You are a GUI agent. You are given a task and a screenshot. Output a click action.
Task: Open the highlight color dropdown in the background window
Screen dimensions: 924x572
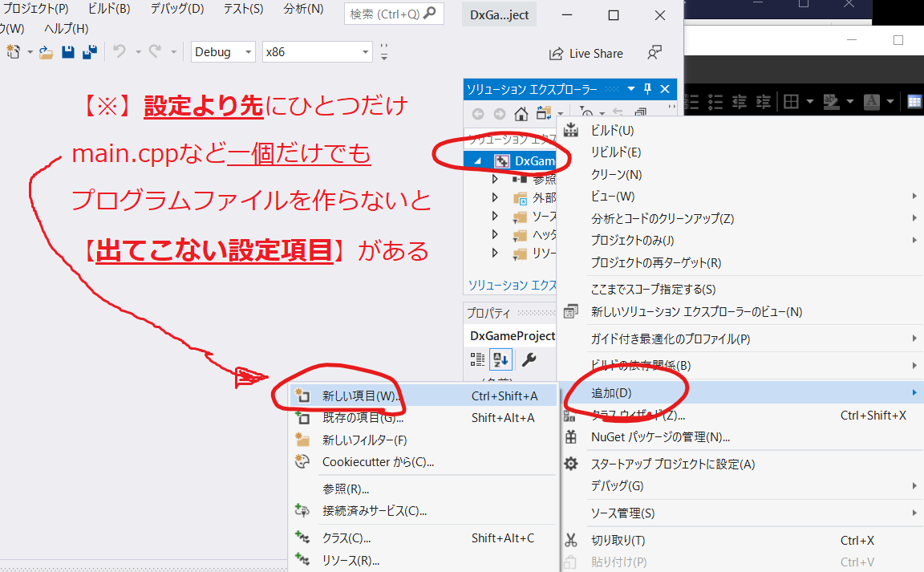coord(849,102)
